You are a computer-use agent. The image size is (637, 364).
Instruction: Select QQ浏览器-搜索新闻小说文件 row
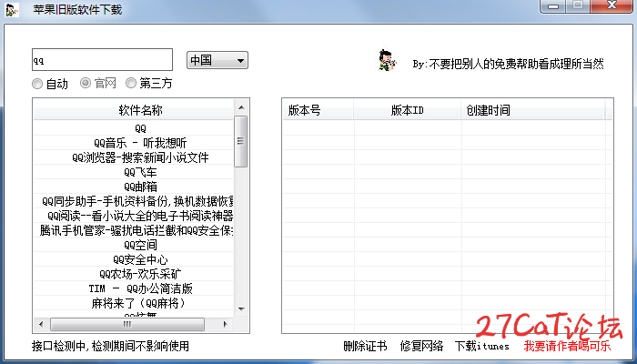coord(133,157)
